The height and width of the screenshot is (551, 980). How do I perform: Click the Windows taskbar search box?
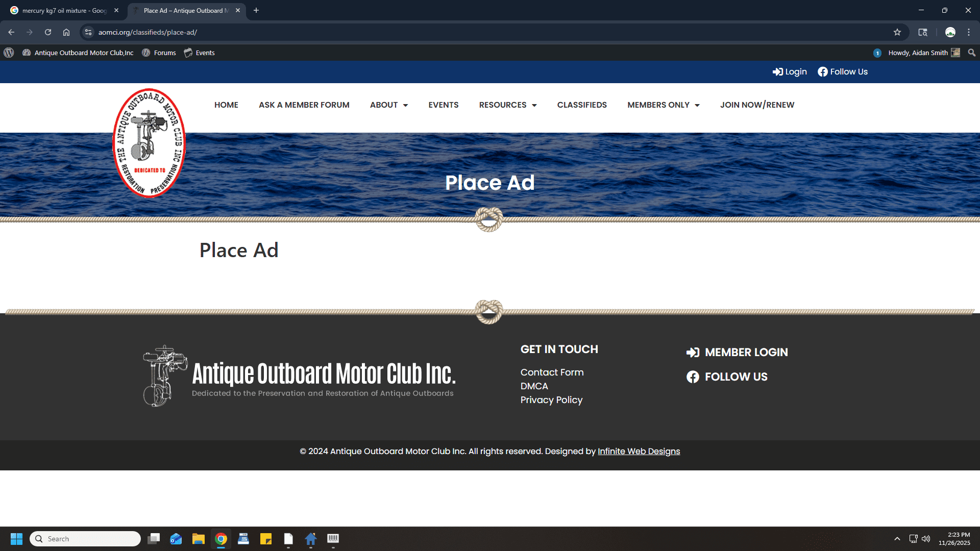pos(86,539)
